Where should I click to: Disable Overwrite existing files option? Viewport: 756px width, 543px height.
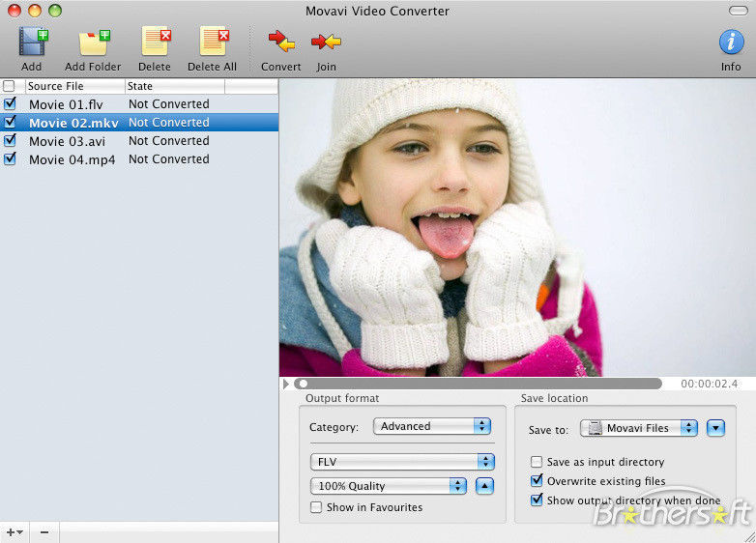pos(537,481)
